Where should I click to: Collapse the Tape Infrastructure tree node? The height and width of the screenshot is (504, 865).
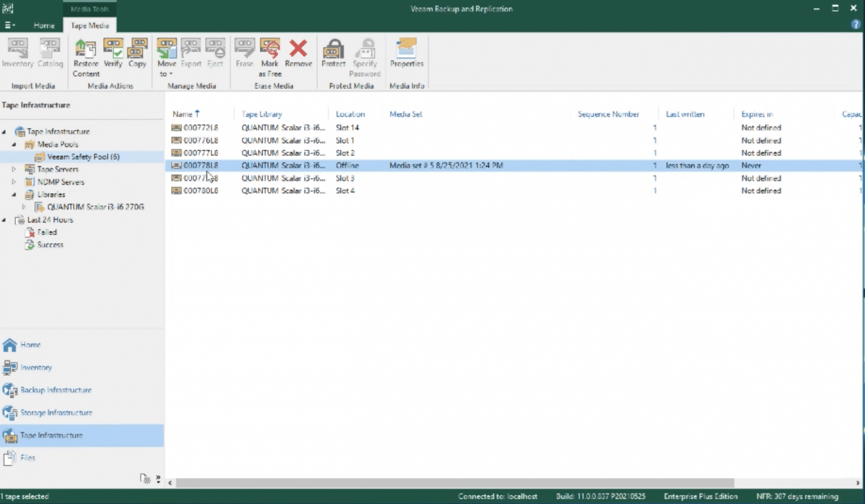point(4,132)
